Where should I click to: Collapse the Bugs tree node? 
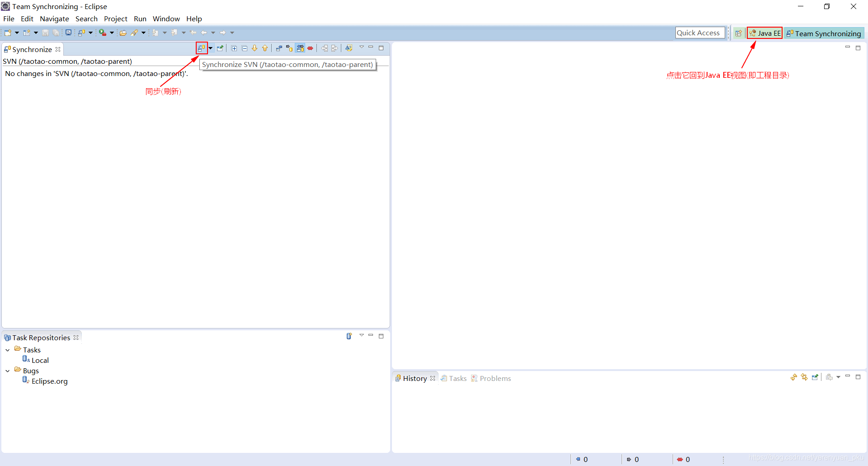point(8,371)
